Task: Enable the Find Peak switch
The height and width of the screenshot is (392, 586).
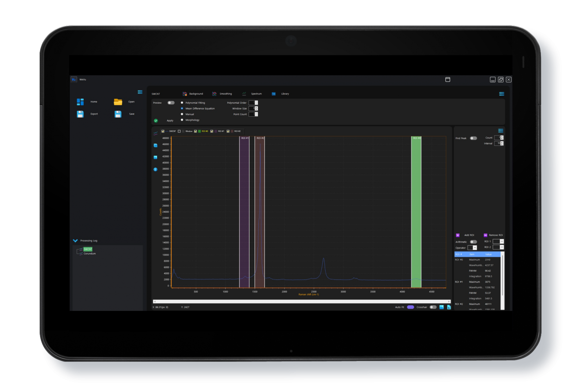Action: [x=473, y=138]
